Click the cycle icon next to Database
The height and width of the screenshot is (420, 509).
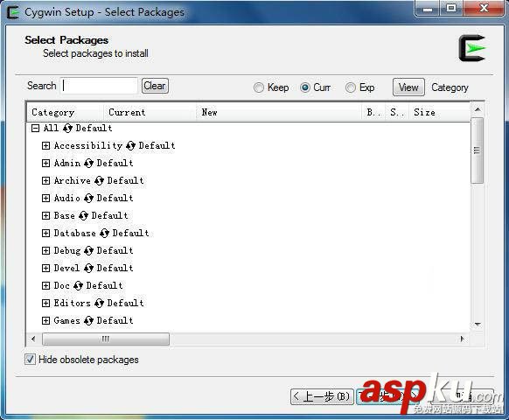[x=104, y=234]
